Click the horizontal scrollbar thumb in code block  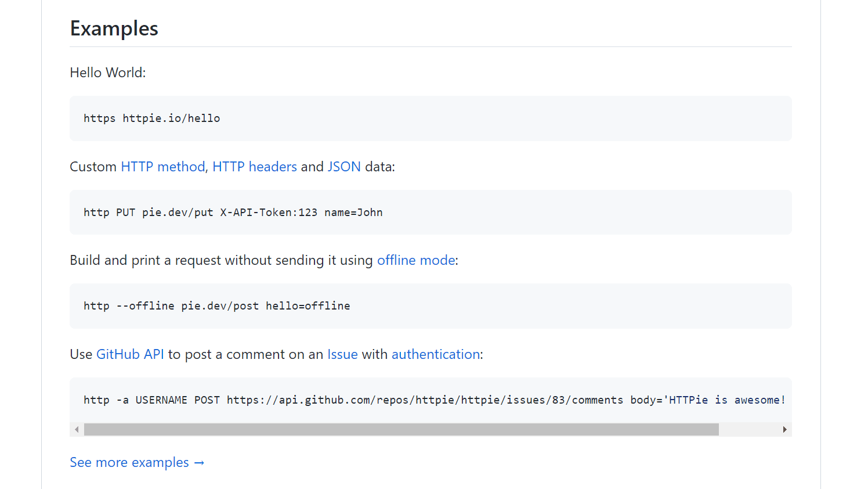click(x=401, y=430)
